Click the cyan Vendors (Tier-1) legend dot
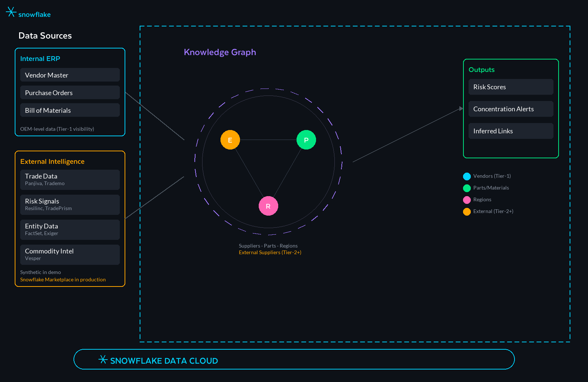This screenshot has height=382, width=588. click(x=467, y=176)
